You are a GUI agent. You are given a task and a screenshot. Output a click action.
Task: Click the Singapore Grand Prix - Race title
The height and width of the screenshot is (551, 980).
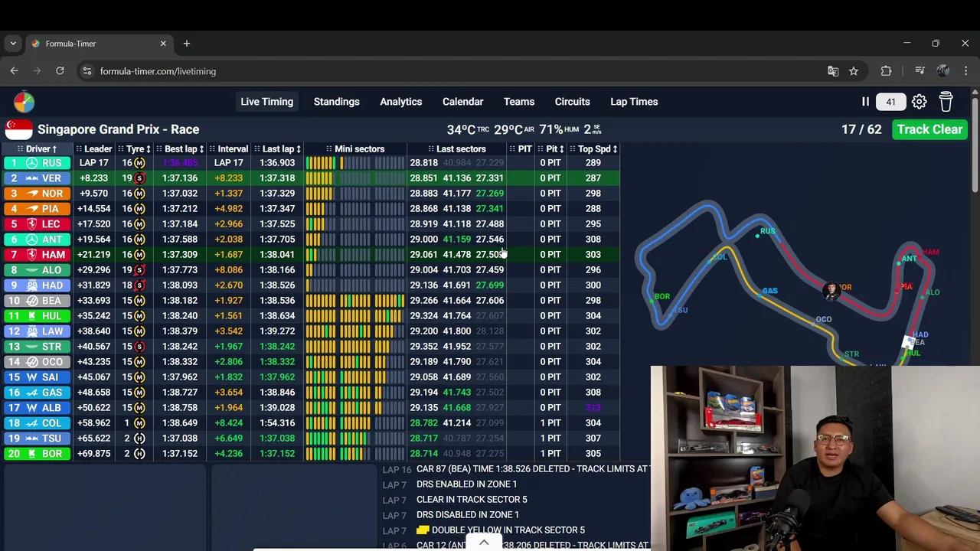tap(118, 129)
